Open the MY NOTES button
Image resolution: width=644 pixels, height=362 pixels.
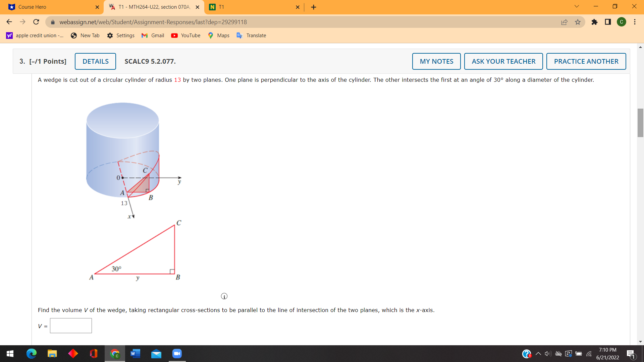[x=436, y=61]
